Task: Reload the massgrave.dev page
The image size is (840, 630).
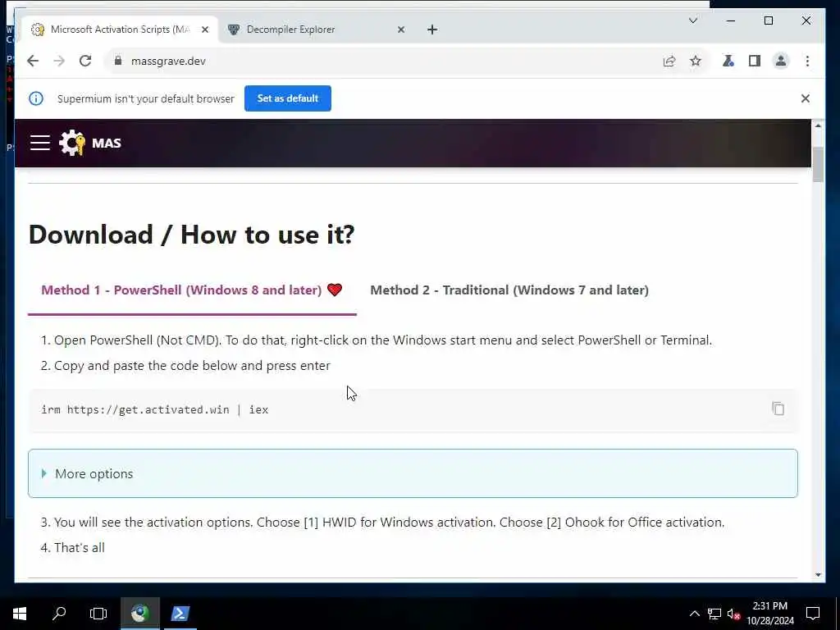Action: (85, 61)
